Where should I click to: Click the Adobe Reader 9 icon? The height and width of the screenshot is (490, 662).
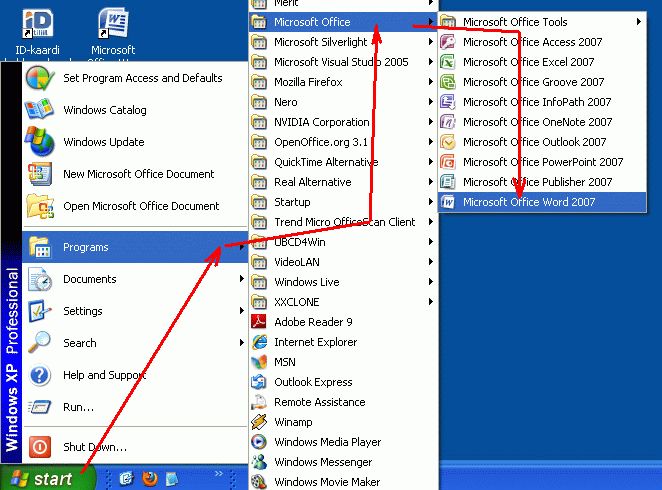(x=259, y=322)
